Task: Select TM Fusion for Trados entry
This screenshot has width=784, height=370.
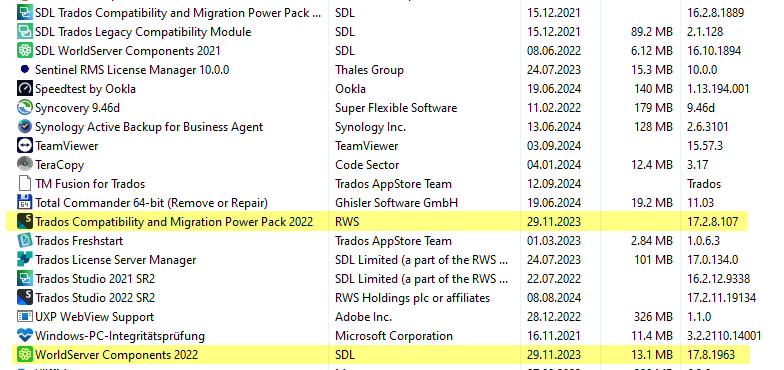Action: click(x=90, y=184)
